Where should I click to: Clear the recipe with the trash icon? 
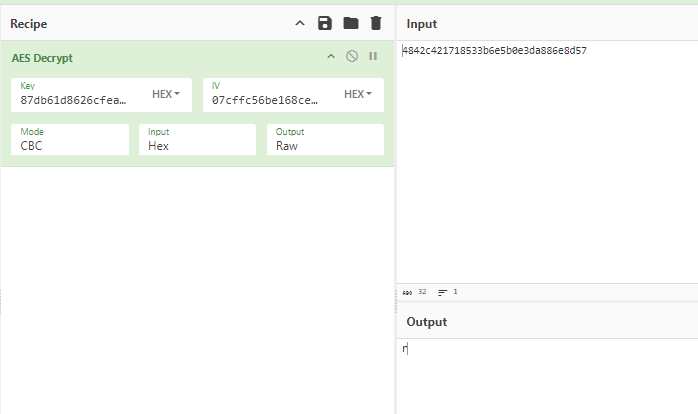pyautogui.click(x=376, y=23)
